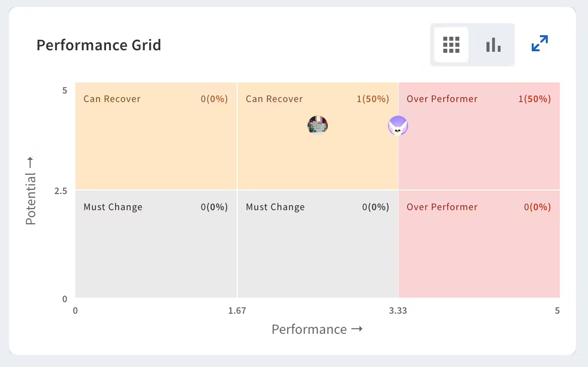Click the Potential axis label

31,191
